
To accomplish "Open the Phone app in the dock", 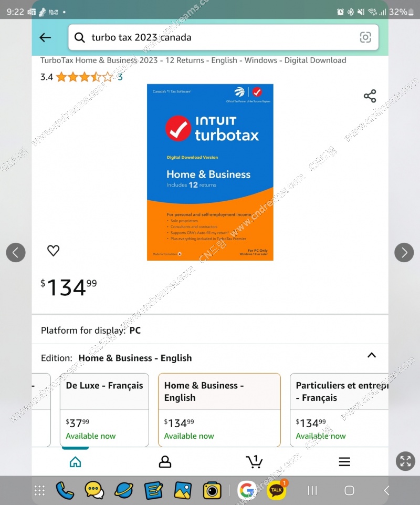I will click(x=65, y=490).
